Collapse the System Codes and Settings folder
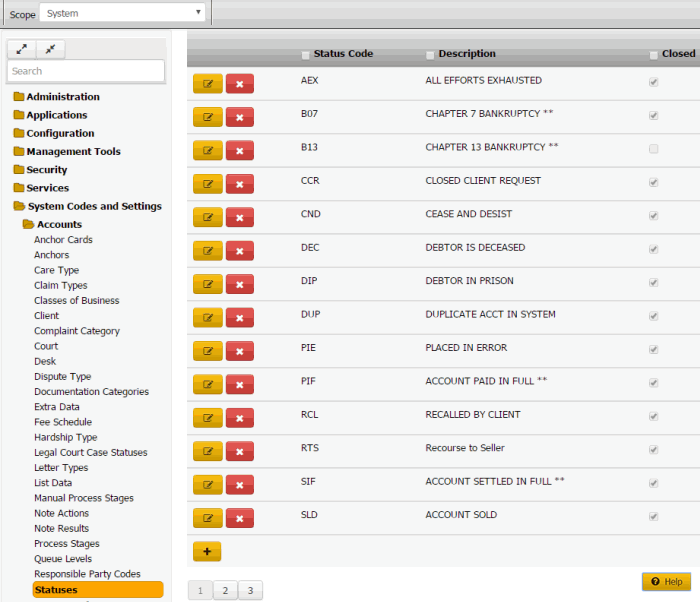700x602 pixels. tap(93, 206)
